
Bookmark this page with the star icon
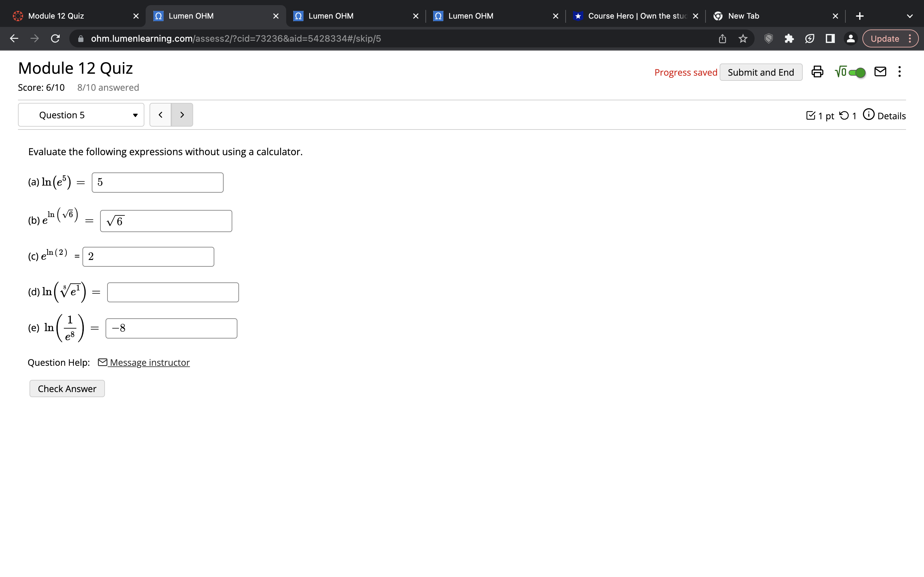(x=743, y=38)
